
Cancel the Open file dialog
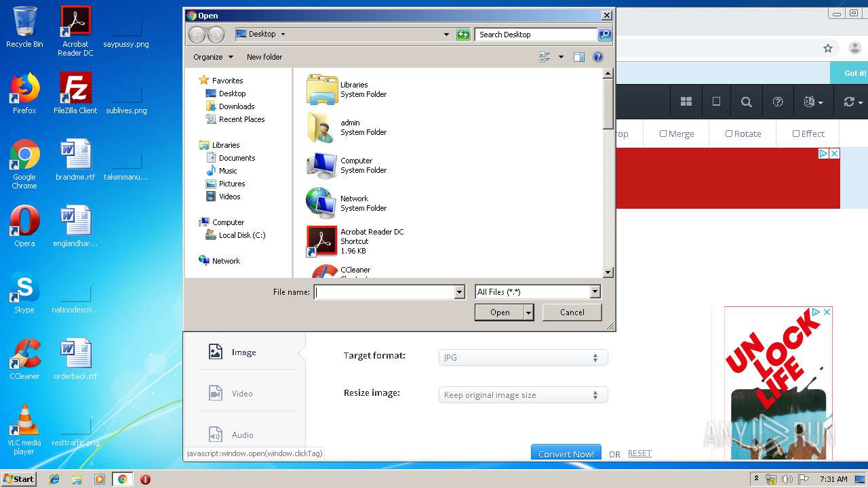point(572,312)
